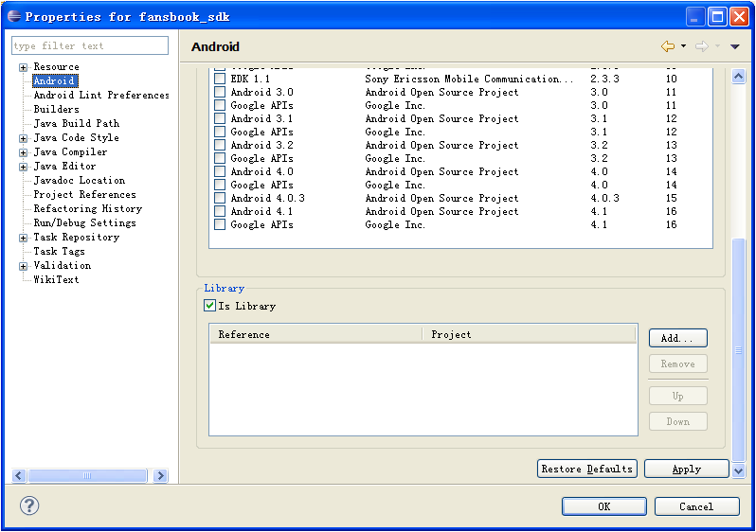The image size is (756, 532).
Task: Expand the Task Repository node
Action: coord(23,238)
